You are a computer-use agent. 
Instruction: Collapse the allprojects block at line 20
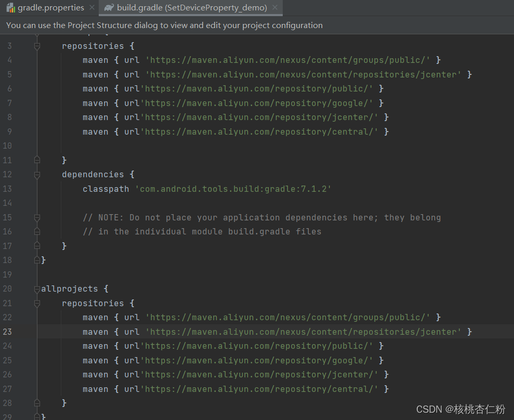tap(36, 288)
